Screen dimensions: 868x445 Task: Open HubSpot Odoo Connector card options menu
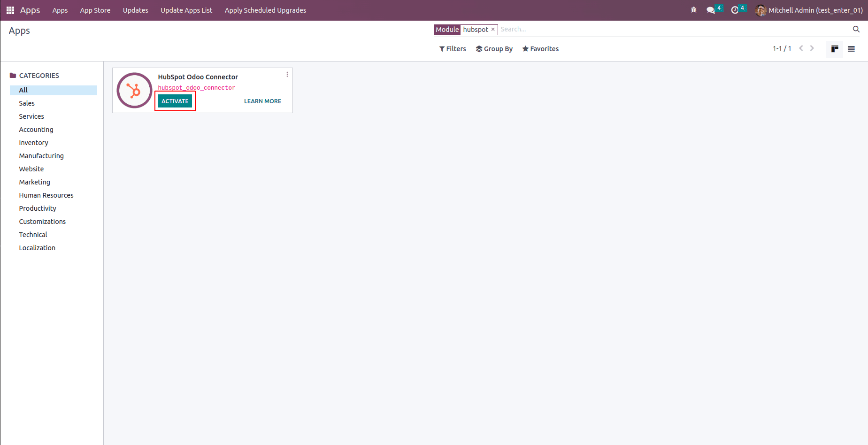click(x=287, y=75)
